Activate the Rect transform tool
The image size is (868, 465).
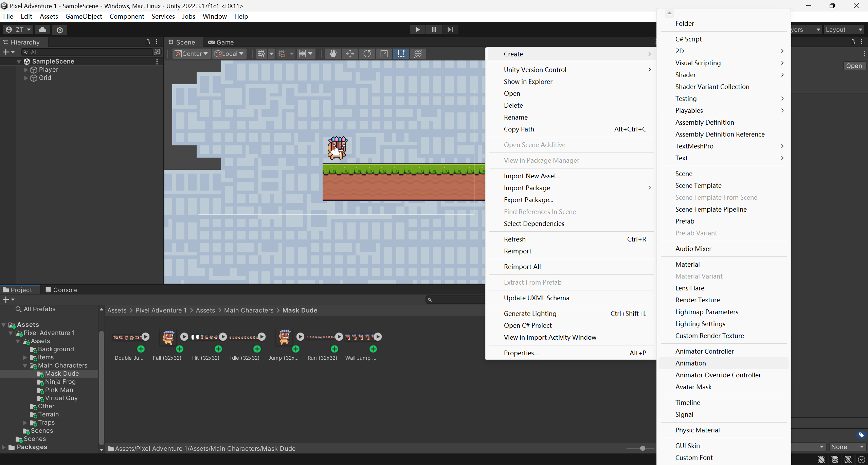click(401, 53)
